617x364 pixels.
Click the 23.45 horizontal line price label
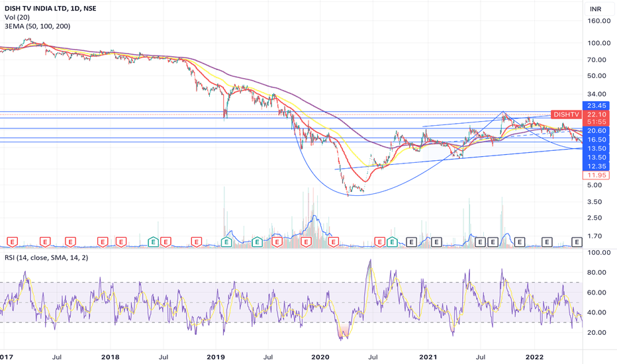[596, 105]
